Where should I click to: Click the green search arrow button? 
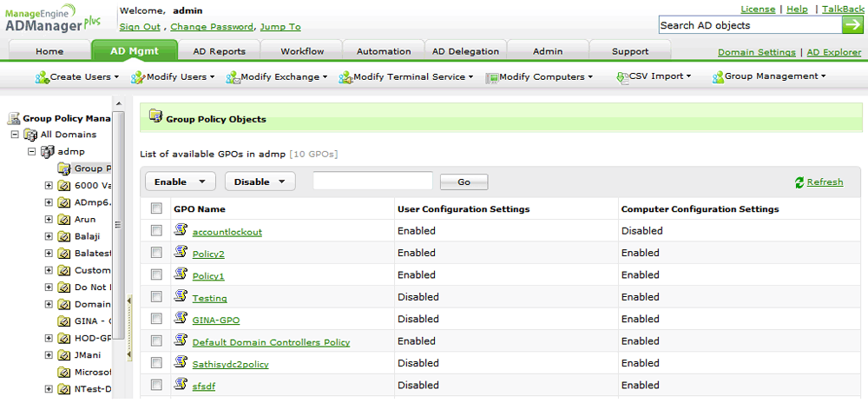852,25
